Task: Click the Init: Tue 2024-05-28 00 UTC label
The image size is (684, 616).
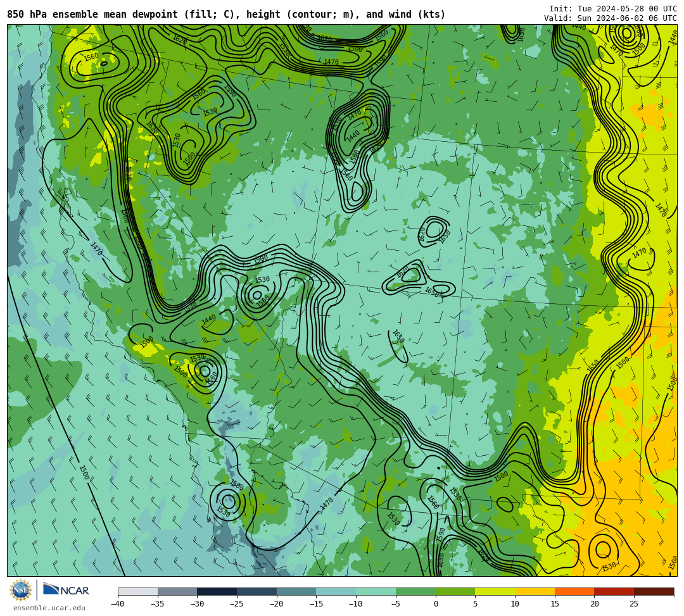Action: (613, 9)
